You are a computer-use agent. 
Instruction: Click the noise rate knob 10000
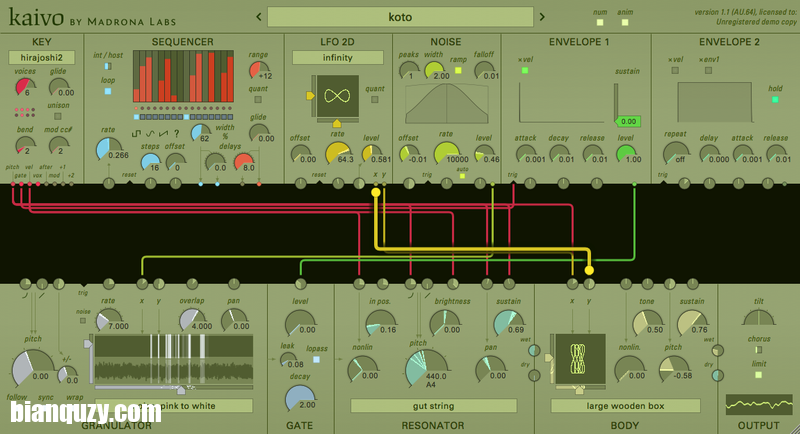coord(446,153)
